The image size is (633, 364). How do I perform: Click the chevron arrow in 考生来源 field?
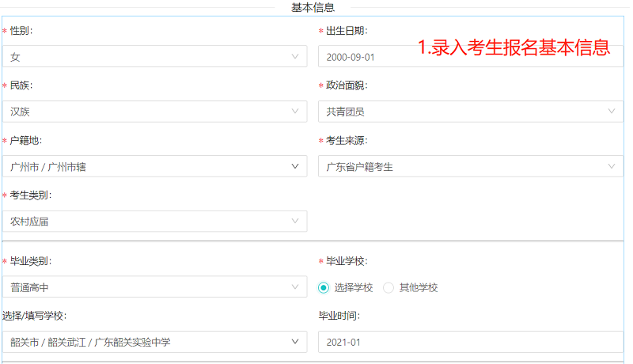pos(612,166)
